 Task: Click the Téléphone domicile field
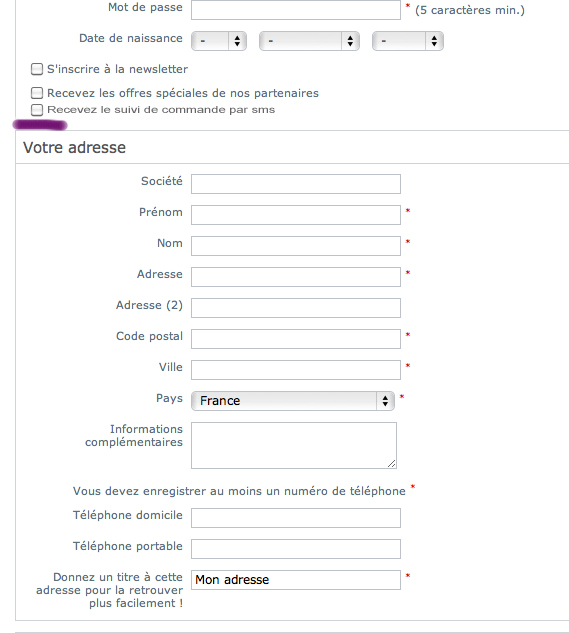pos(296,518)
